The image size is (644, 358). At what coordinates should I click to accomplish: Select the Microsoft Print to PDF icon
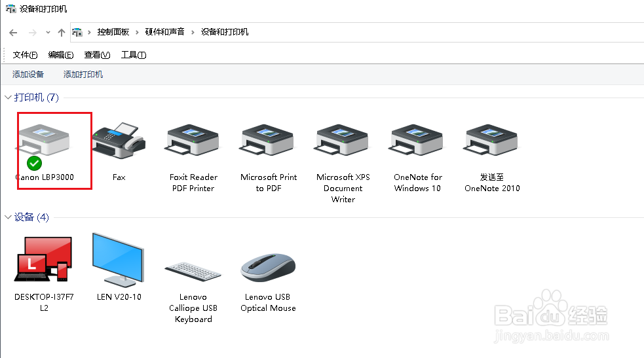268,140
